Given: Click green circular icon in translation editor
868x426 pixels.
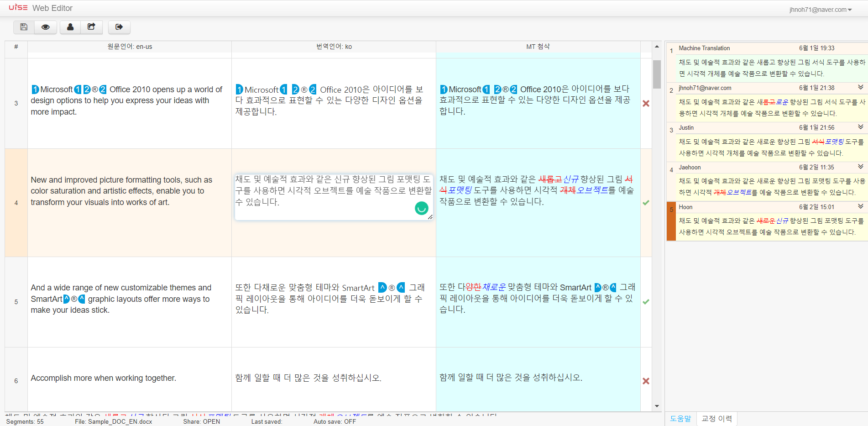Looking at the screenshot, I should 421,209.
